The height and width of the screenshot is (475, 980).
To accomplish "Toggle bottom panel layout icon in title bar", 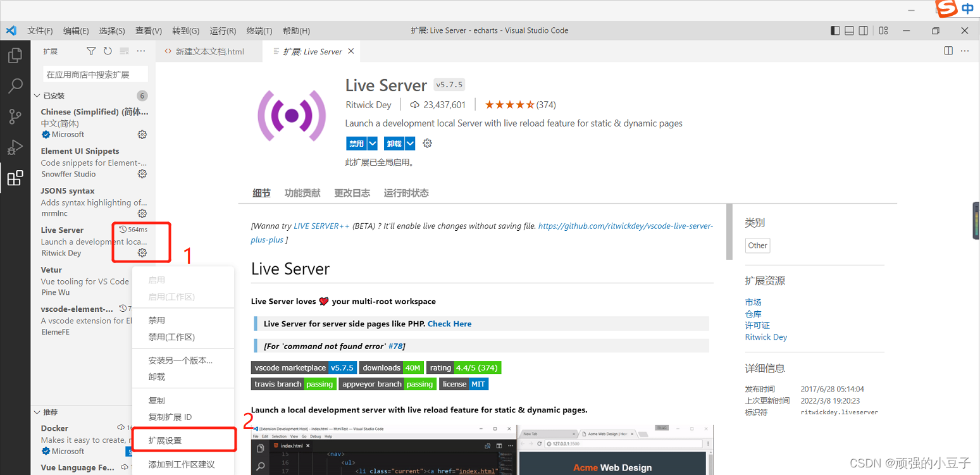I will point(850,30).
